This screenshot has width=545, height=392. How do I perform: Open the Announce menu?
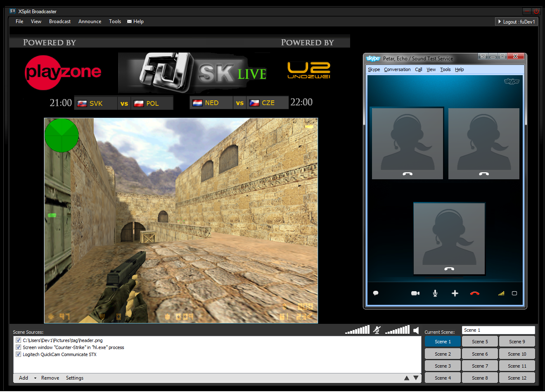pyautogui.click(x=90, y=21)
